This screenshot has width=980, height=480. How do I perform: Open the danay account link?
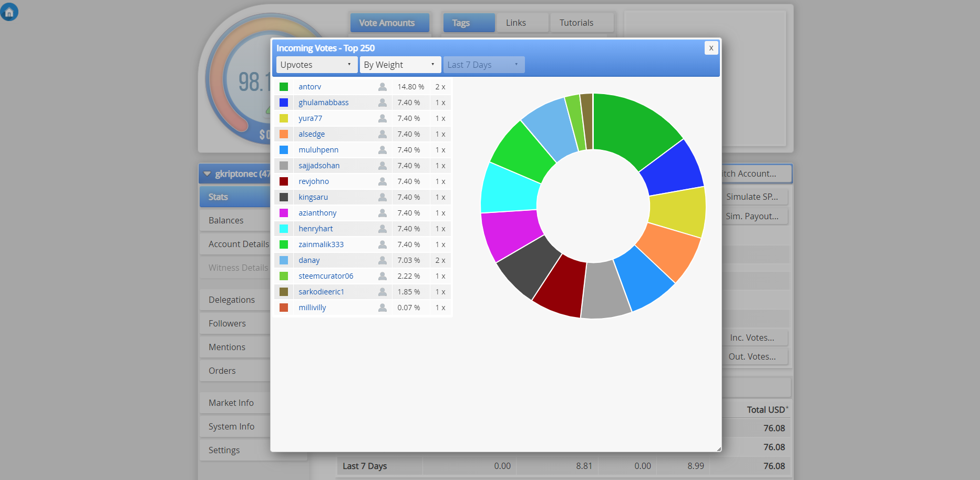(x=309, y=260)
